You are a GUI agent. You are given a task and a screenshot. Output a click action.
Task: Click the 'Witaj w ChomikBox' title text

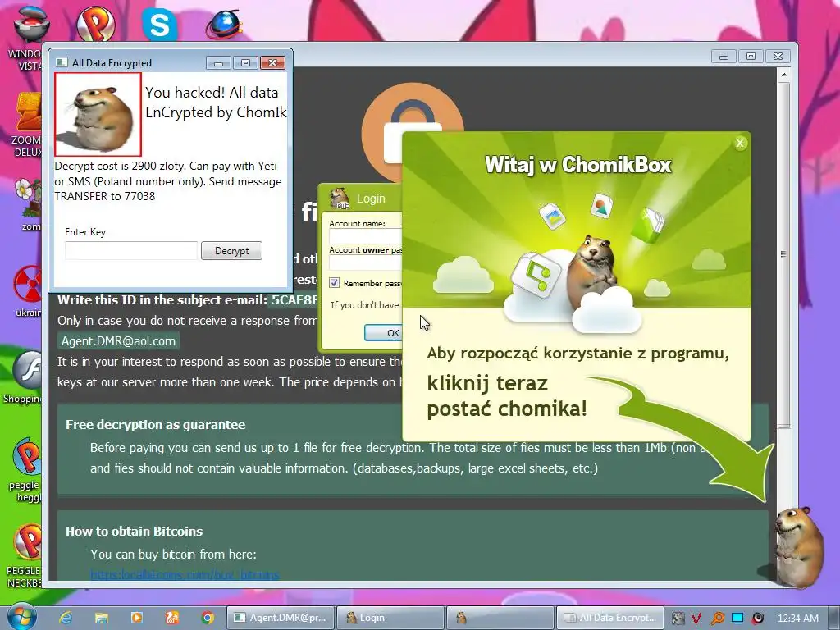click(577, 164)
